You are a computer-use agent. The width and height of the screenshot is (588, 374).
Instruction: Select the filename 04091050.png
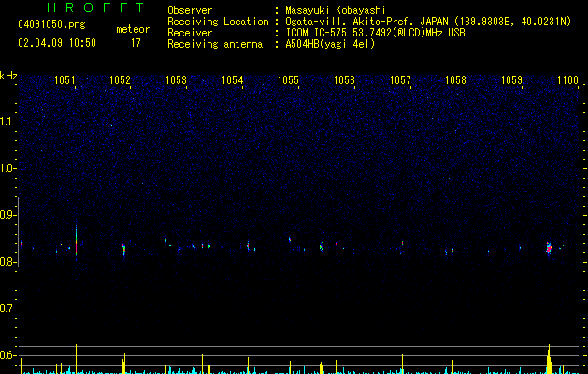pyautogui.click(x=51, y=24)
